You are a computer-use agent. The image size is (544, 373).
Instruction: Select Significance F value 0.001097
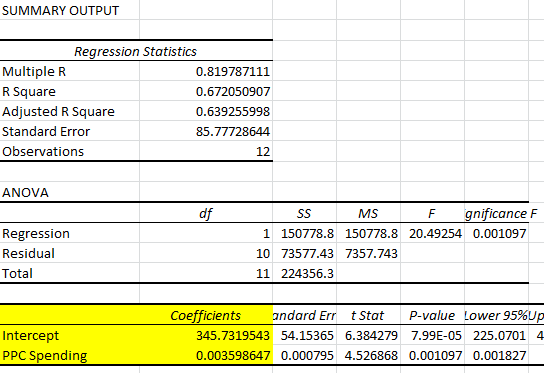click(x=496, y=234)
